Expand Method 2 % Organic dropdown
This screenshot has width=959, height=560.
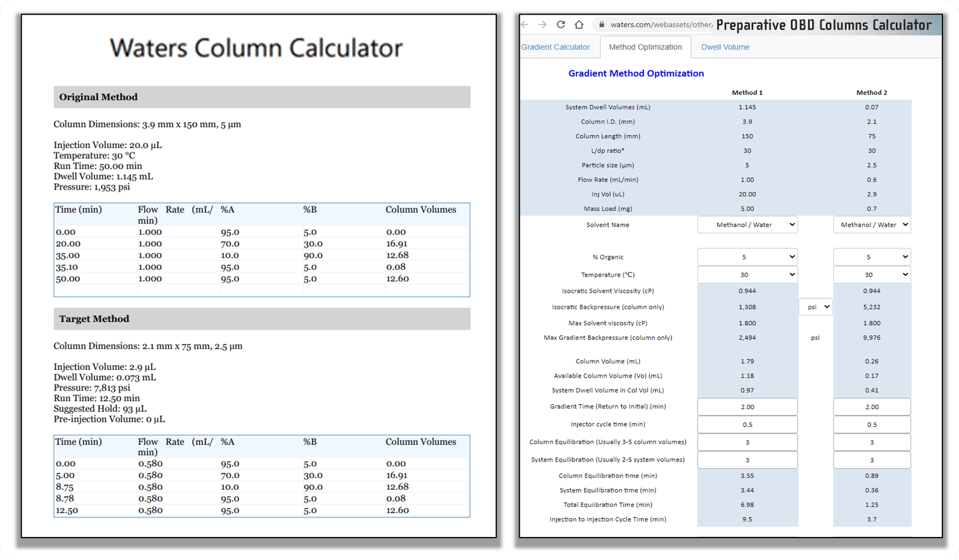tap(872, 257)
